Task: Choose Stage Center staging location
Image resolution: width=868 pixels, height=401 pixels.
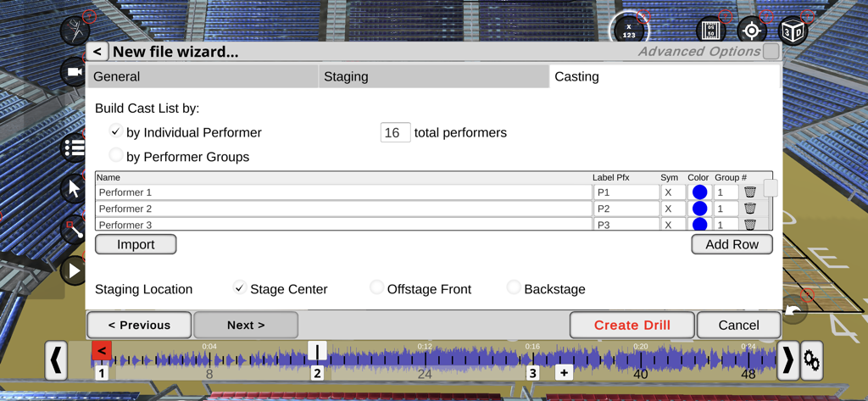Action: (x=240, y=287)
